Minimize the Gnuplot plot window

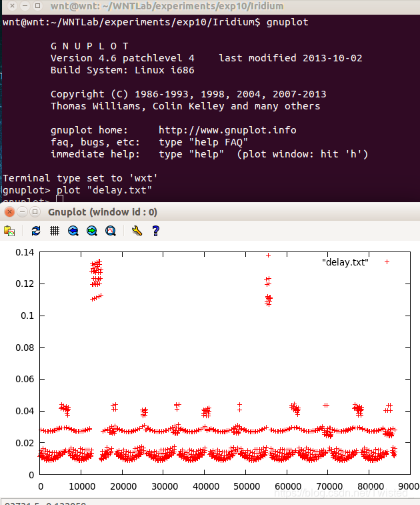(x=22, y=212)
